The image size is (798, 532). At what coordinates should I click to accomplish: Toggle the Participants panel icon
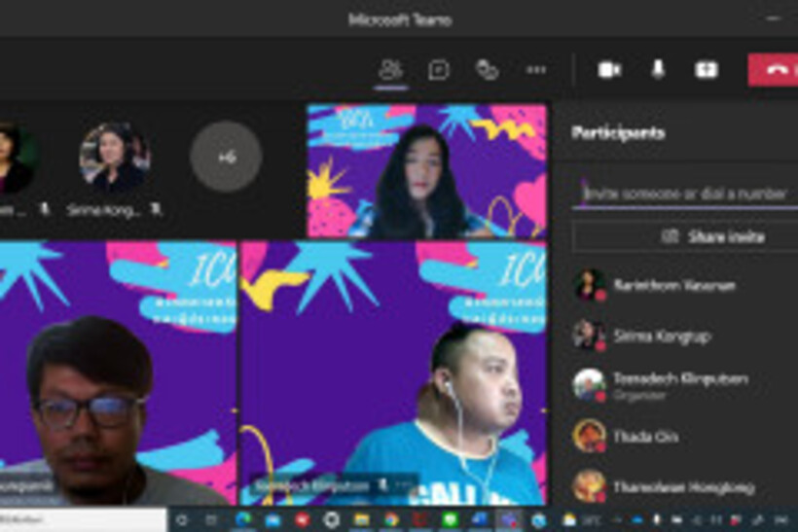pyautogui.click(x=390, y=70)
